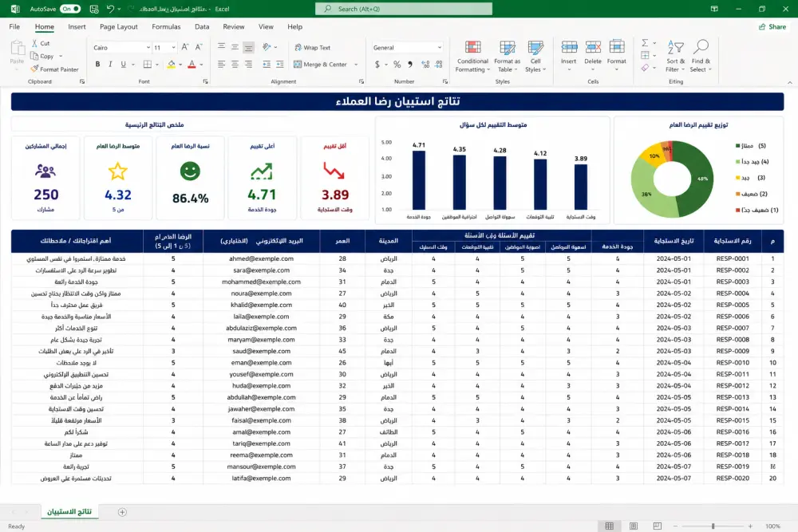The image size is (798, 532).
Task: Open the fill color dropdown arrow
Action: click(180, 65)
